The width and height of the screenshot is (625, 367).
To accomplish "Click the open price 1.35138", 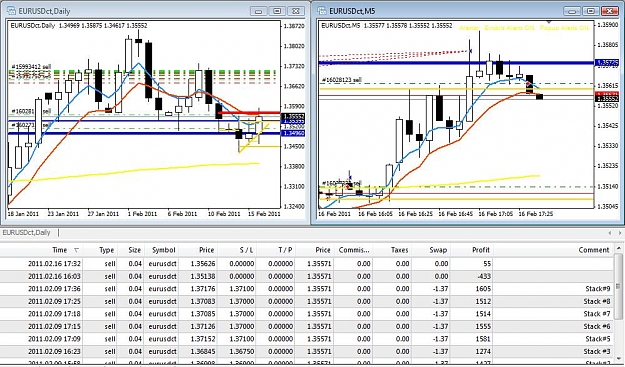I will point(203,276).
